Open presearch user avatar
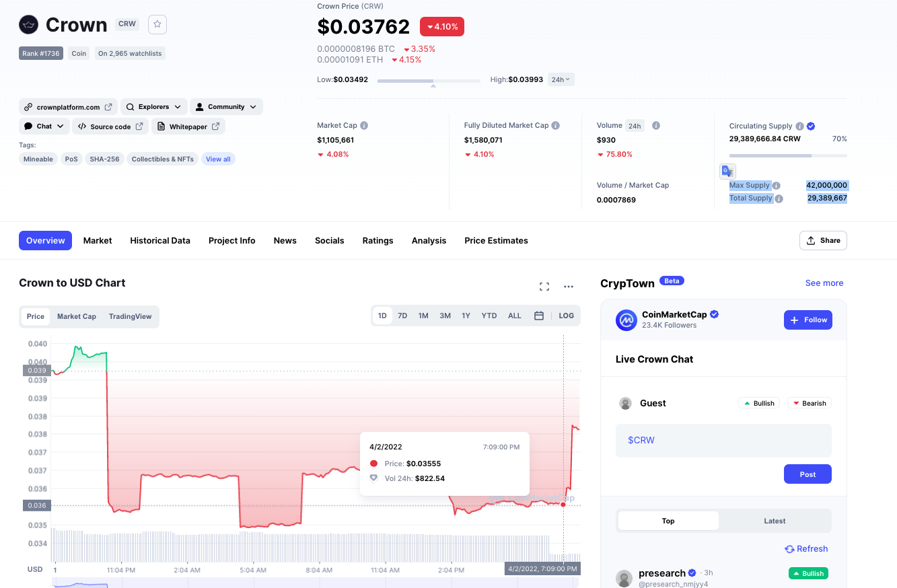This screenshot has width=897, height=588. pos(624,578)
